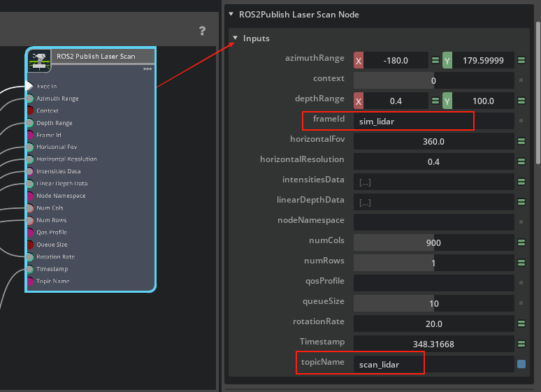Click the intensitiesData connection indicator icon
541x392 pixels.
tap(521, 182)
